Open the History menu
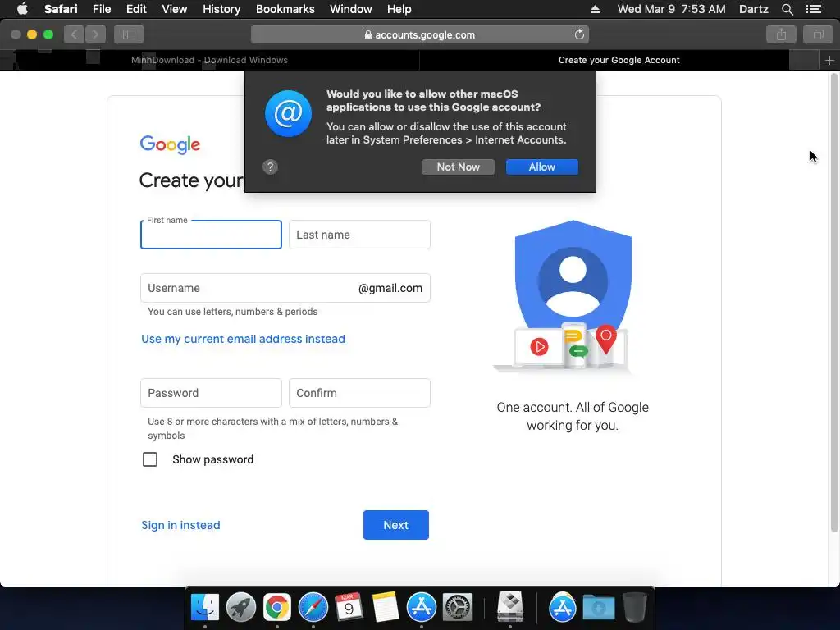This screenshot has height=630, width=840. pos(221,9)
